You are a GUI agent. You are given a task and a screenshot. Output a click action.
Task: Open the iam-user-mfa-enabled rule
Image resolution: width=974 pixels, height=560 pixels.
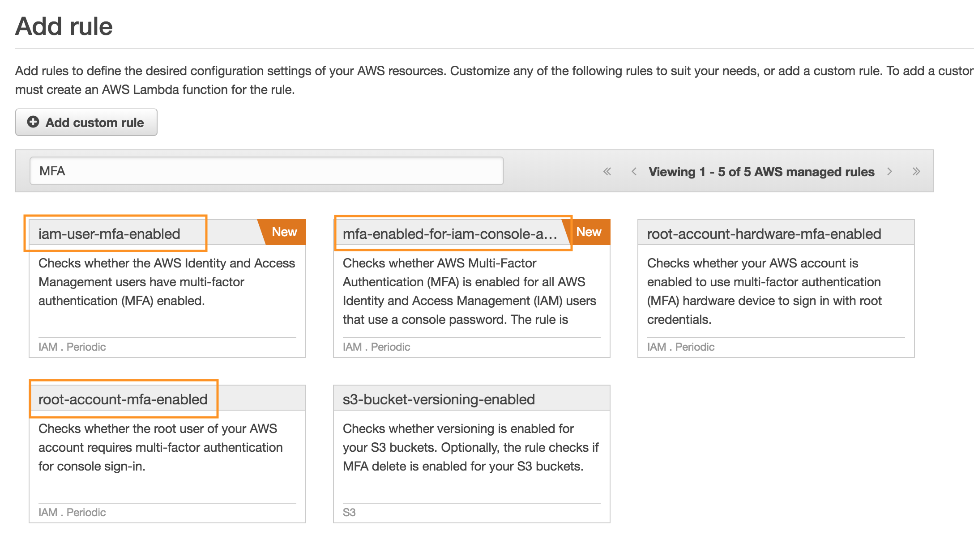coord(109,234)
